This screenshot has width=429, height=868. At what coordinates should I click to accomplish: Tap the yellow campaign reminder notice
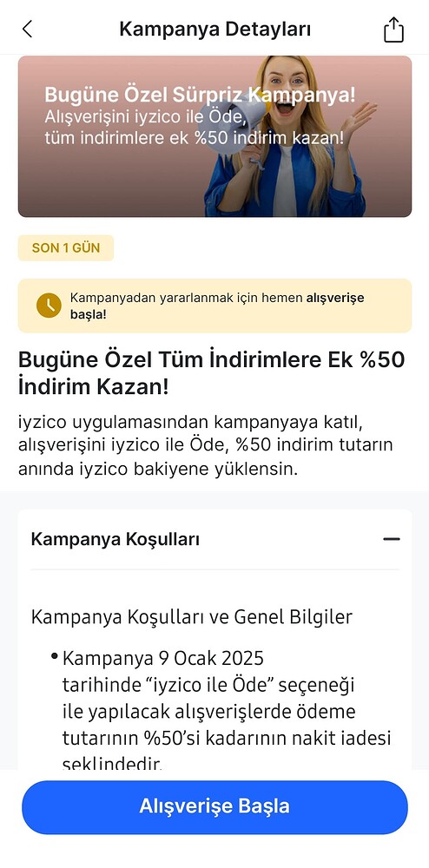pos(214,306)
